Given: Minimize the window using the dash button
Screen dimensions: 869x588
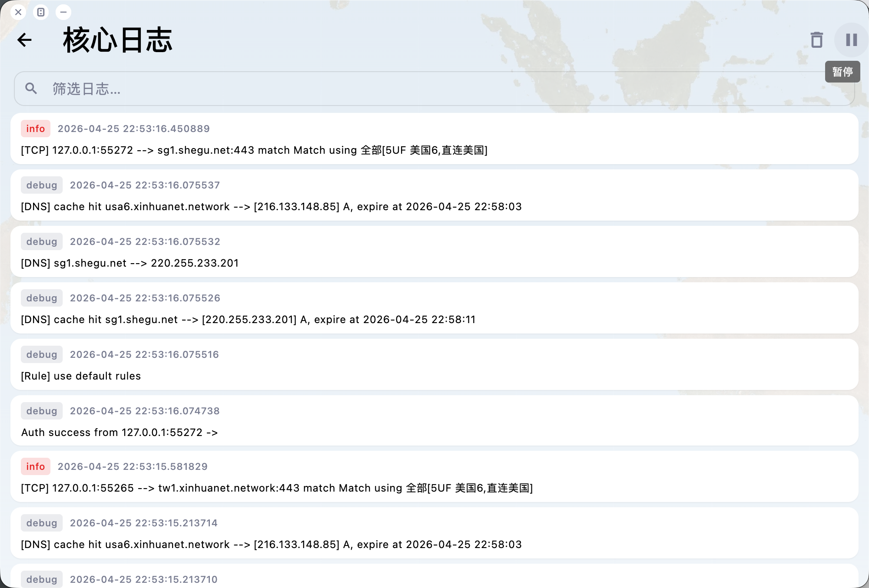Looking at the screenshot, I should point(63,12).
